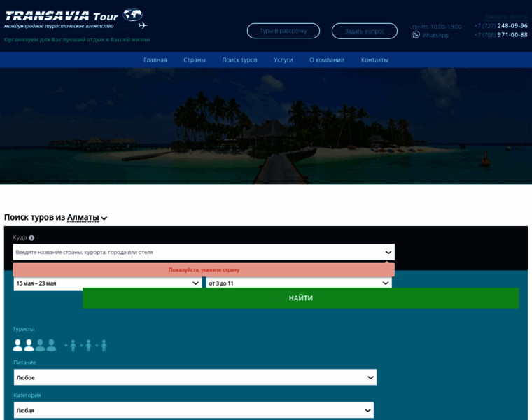Select the third adult tourist icon
Image resolution: width=532 pixels, height=420 pixels.
(40, 345)
